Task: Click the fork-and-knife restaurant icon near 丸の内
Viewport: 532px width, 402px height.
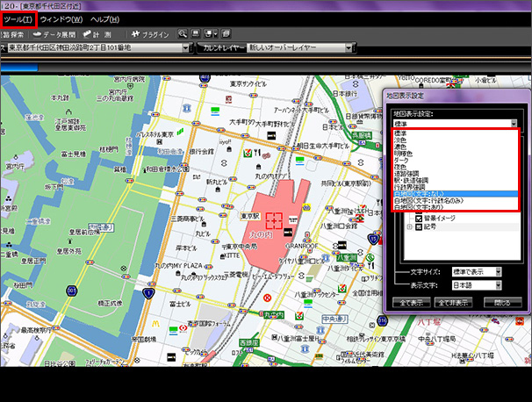Action: 257,153
